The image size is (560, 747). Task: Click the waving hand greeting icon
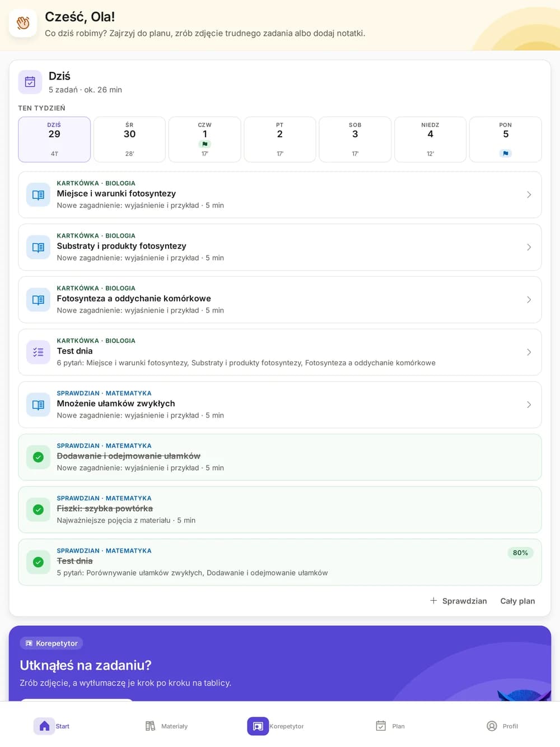pyautogui.click(x=23, y=23)
